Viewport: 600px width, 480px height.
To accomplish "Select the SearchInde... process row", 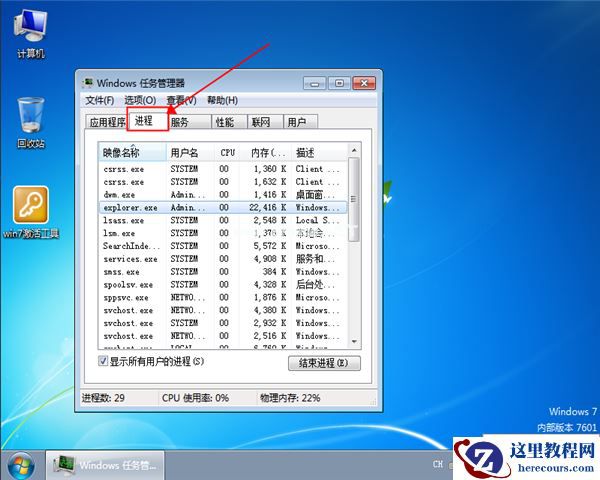I will point(223,246).
